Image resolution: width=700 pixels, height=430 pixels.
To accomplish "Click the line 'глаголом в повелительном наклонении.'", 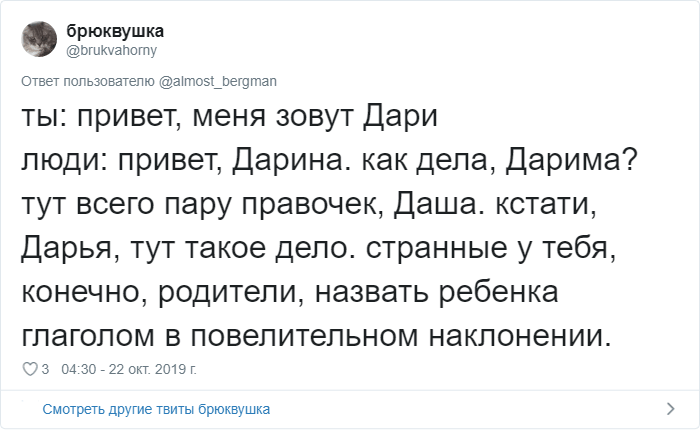I will [x=315, y=336].
